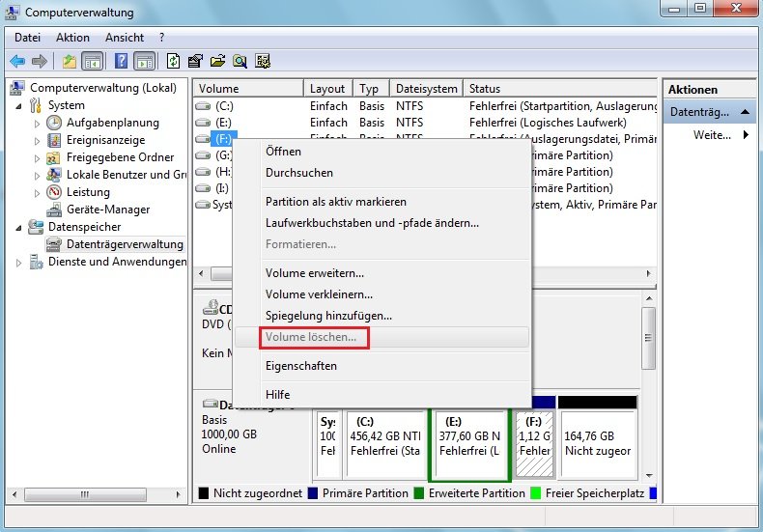Click the Computerverwaltung (Lokal) root icon
Viewport: 763px width, 532px height.
pos(17,88)
